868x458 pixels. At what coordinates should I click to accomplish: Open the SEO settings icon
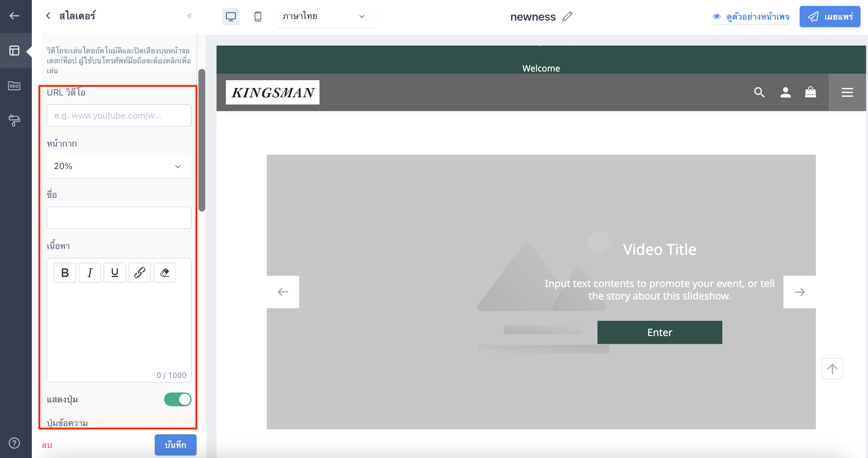click(14, 85)
